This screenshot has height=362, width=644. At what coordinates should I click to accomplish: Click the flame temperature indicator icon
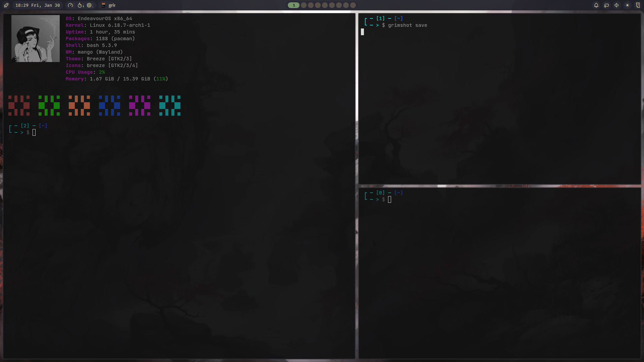coord(80,5)
